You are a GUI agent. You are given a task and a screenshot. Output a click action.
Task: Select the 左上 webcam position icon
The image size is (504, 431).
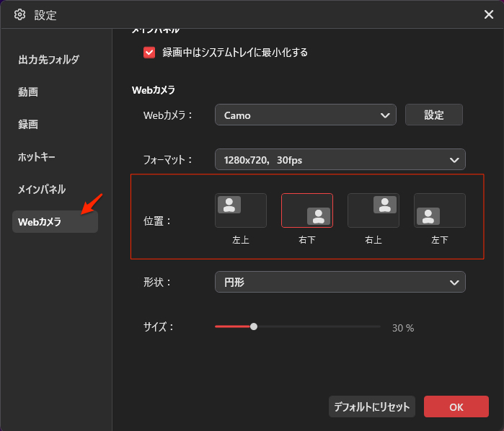point(240,210)
